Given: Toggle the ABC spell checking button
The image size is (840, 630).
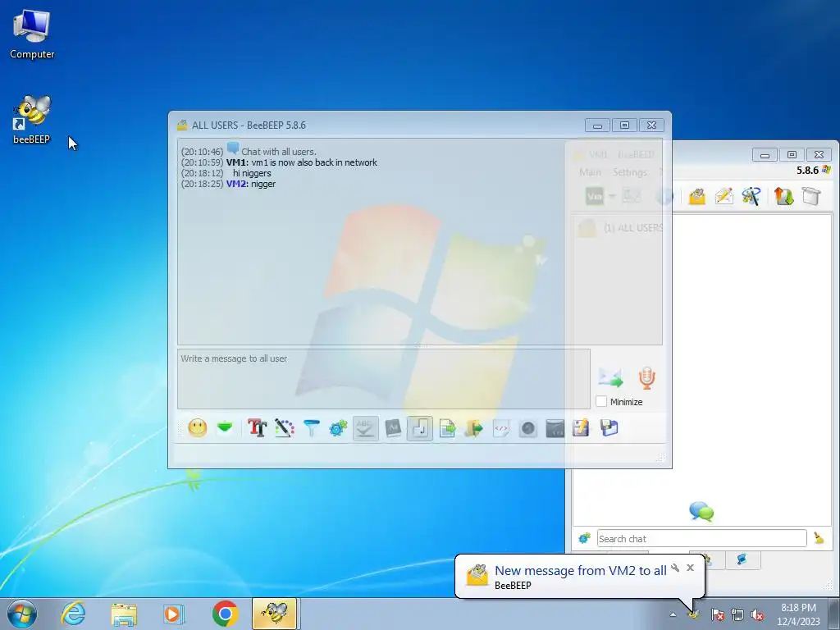Looking at the screenshot, I should (x=365, y=428).
